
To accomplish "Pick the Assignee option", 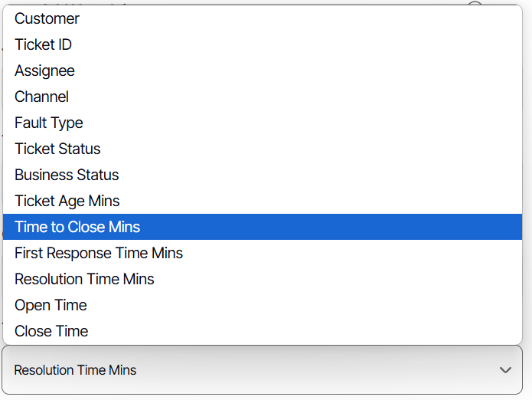I will [44, 70].
